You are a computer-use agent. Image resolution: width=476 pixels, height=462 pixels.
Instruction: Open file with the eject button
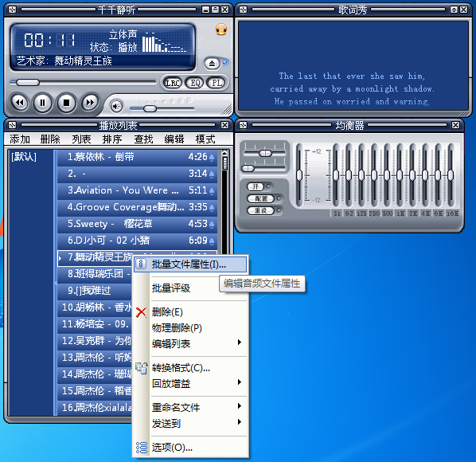pyautogui.click(x=213, y=63)
